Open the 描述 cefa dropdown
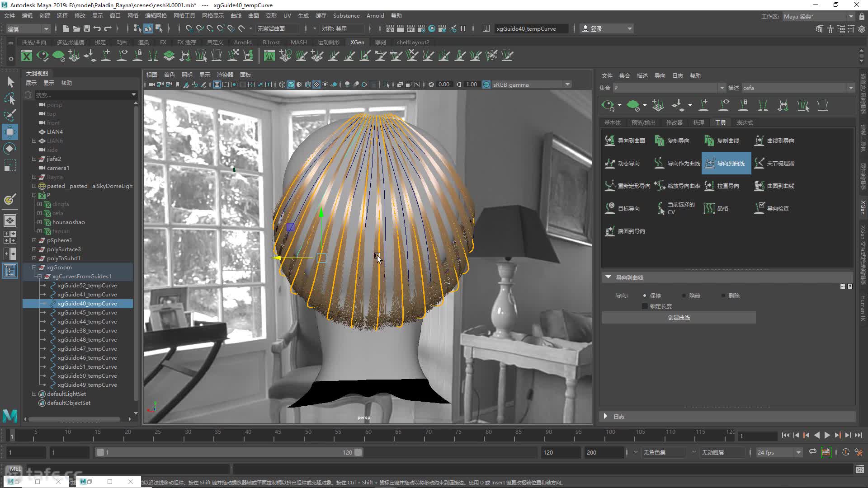Screen dimensions: 868x488 [x=798, y=88]
